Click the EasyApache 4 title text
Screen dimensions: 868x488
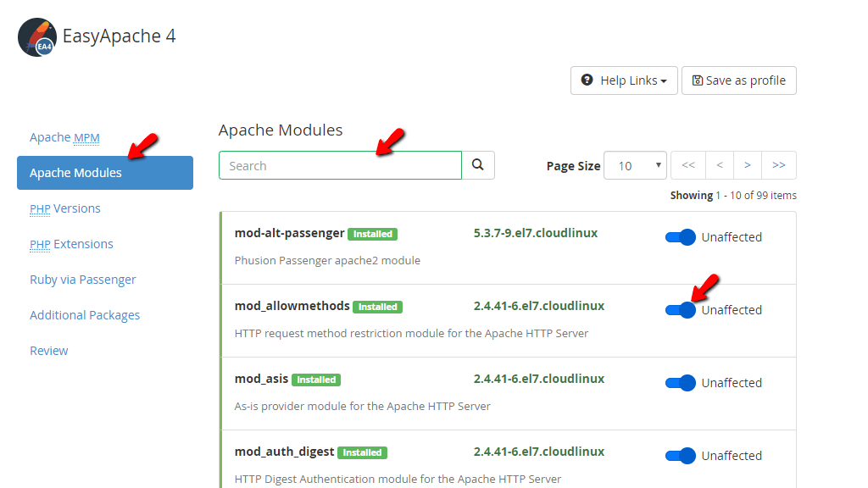[x=119, y=36]
